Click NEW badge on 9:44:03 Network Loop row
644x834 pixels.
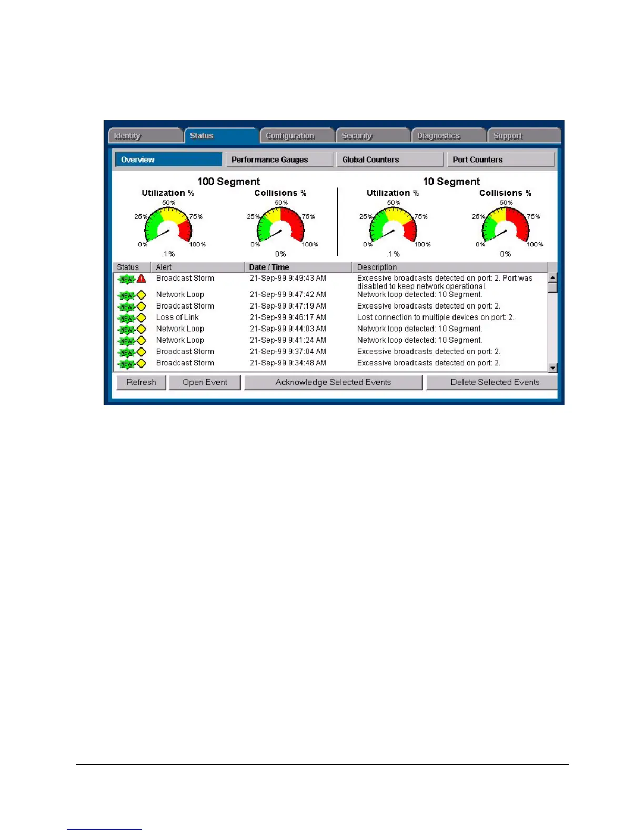tap(126, 330)
